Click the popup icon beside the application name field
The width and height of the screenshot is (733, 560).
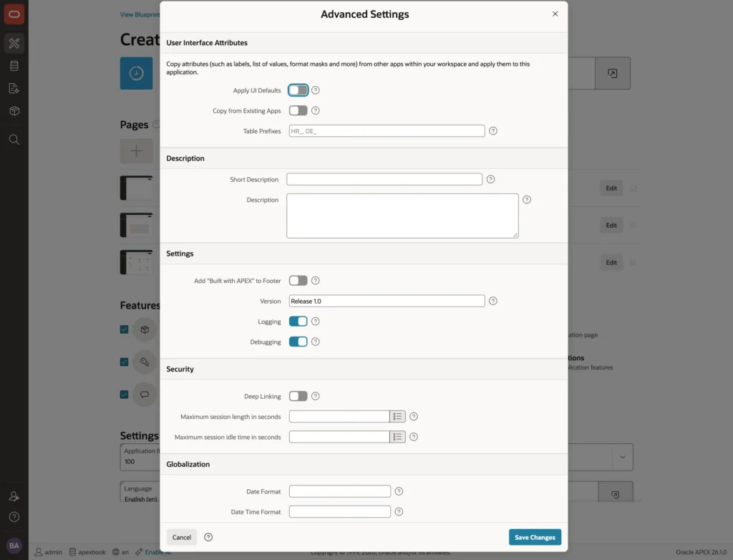[613, 74]
